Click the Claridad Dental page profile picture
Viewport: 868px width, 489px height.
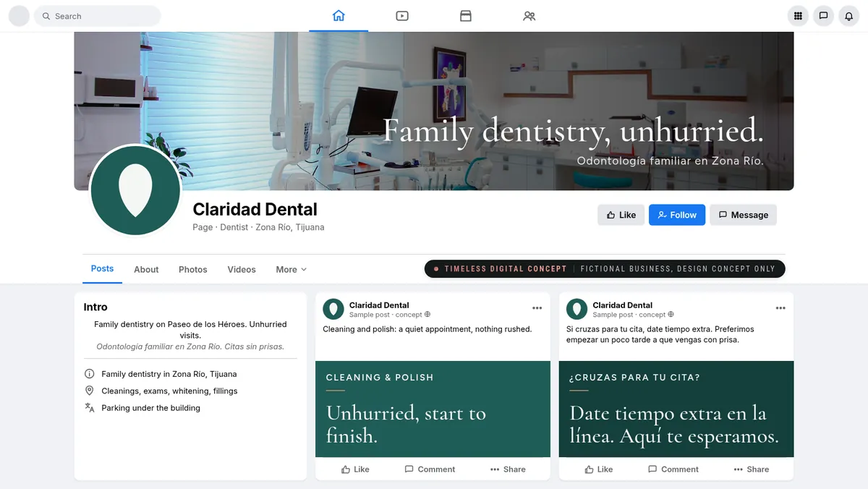[x=135, y=190]
